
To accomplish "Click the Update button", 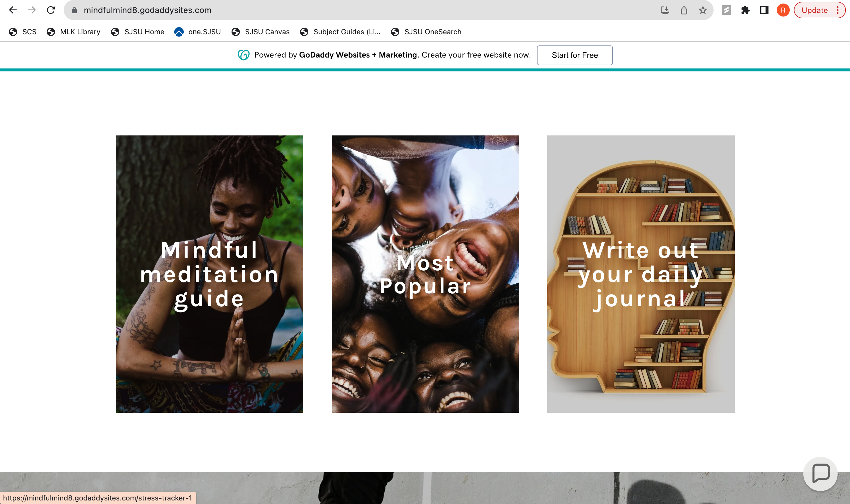I will (x=814, y=10).
